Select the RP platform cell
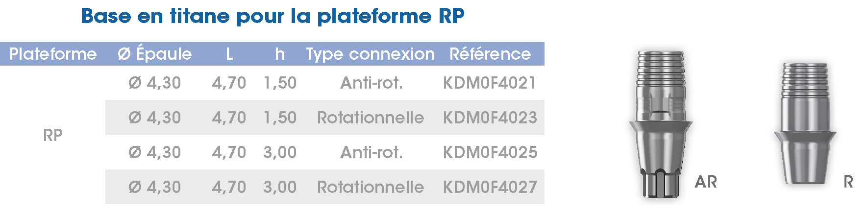This screenshot has width=868, height=212. 53,135
